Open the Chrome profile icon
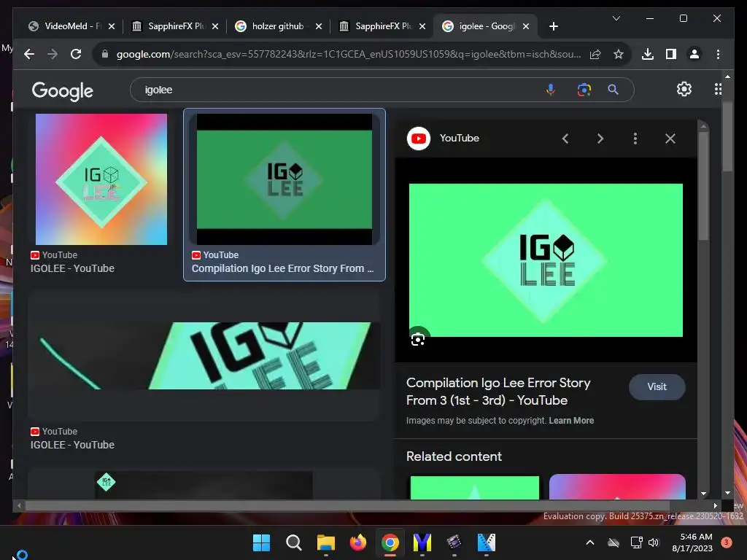Screen dimensions: 747x560 click(694, 54)
